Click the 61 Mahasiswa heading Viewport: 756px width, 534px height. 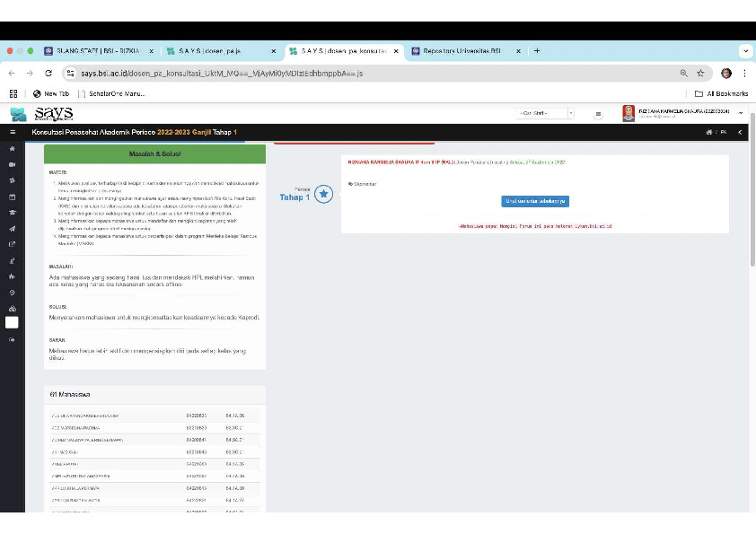click(70, 394)
